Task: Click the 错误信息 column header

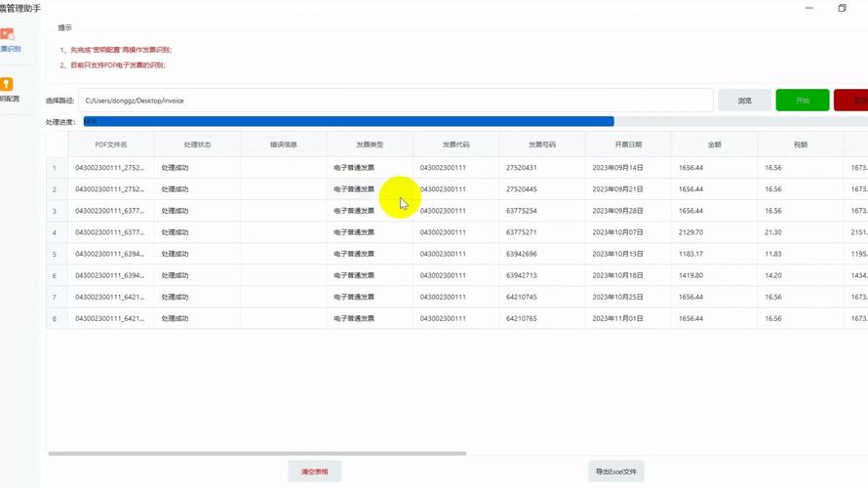Action: click(284, 144)
